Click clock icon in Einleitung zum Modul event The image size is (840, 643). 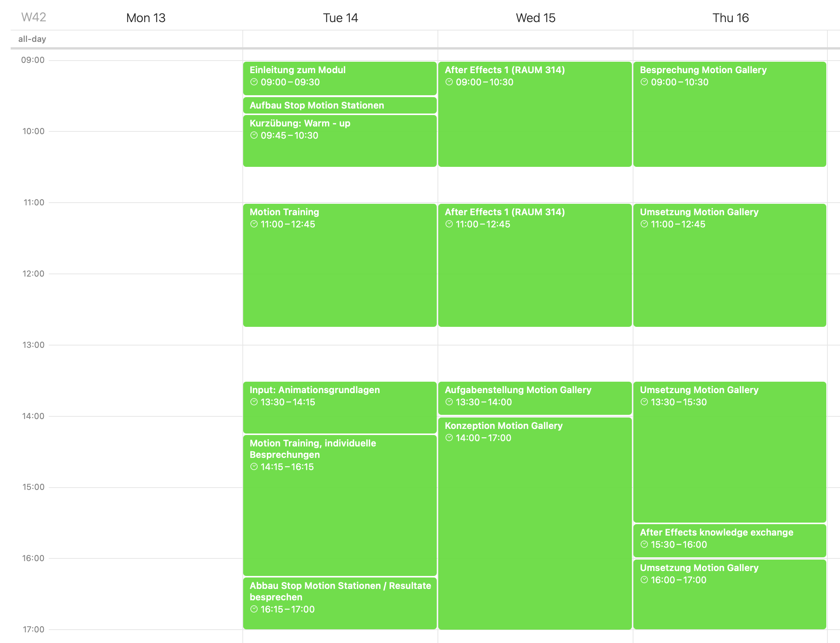pos(254,82)
